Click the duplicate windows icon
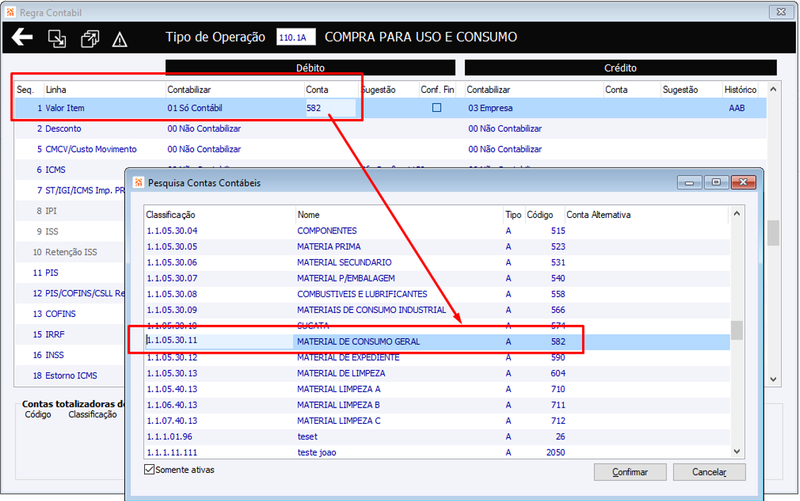This screenshot has width=800, height=501. tap(90, 39)
